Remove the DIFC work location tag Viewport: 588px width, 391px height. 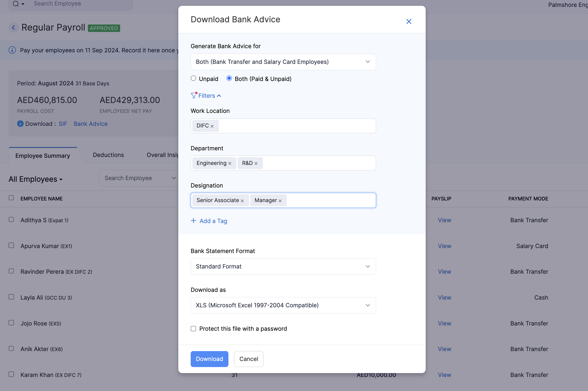(212, 126)
